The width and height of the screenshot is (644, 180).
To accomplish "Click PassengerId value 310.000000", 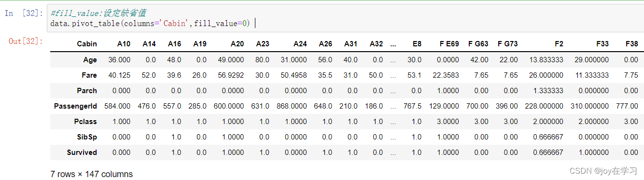I will click(x=590, y=106).
